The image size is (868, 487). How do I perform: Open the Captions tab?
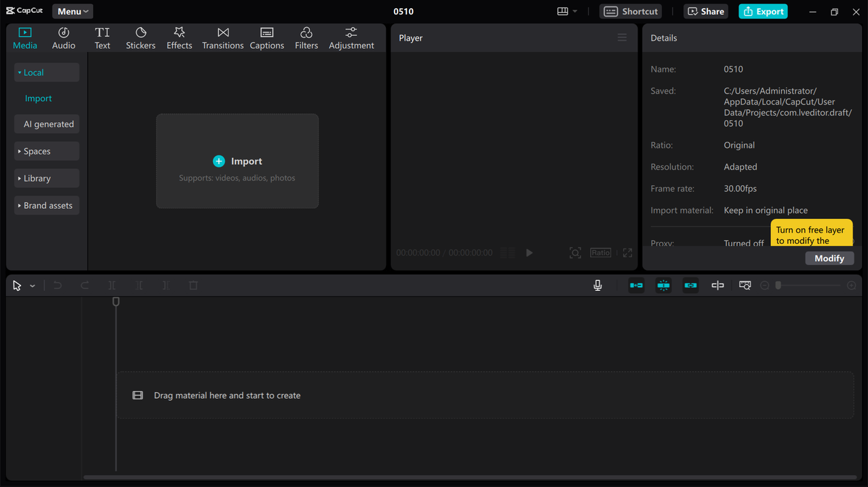click(x=267, y=38)
